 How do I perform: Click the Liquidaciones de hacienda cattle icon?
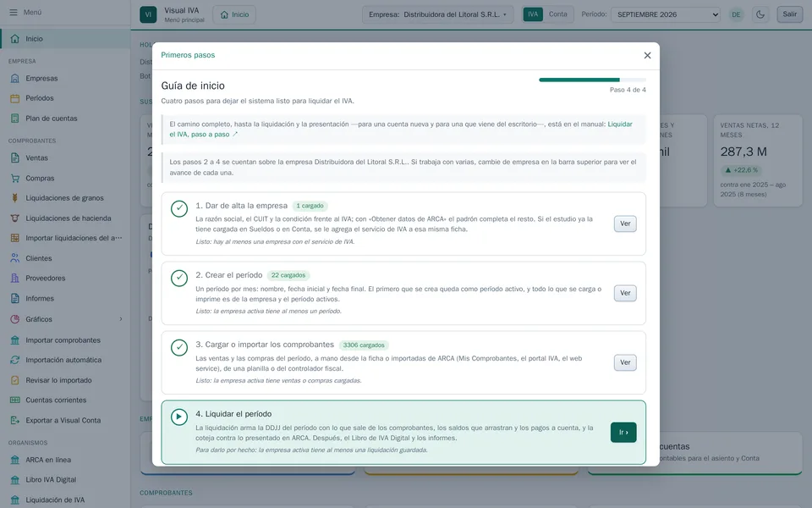point(15,218)
